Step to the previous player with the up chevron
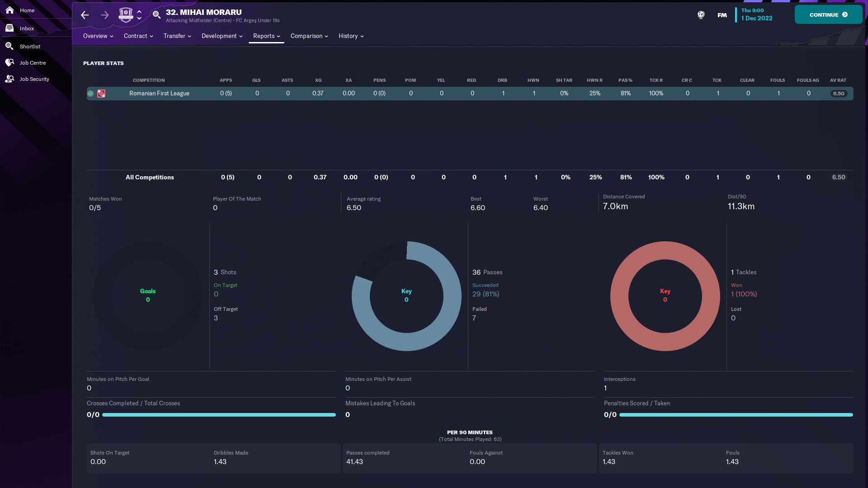The height and width of the screenshot is (488, 868). coord(139,11)
